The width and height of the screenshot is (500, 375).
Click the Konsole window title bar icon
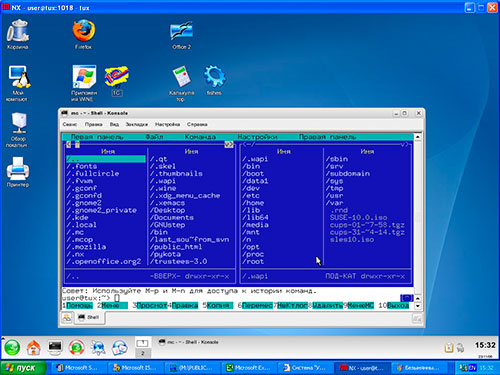point(65,113)
